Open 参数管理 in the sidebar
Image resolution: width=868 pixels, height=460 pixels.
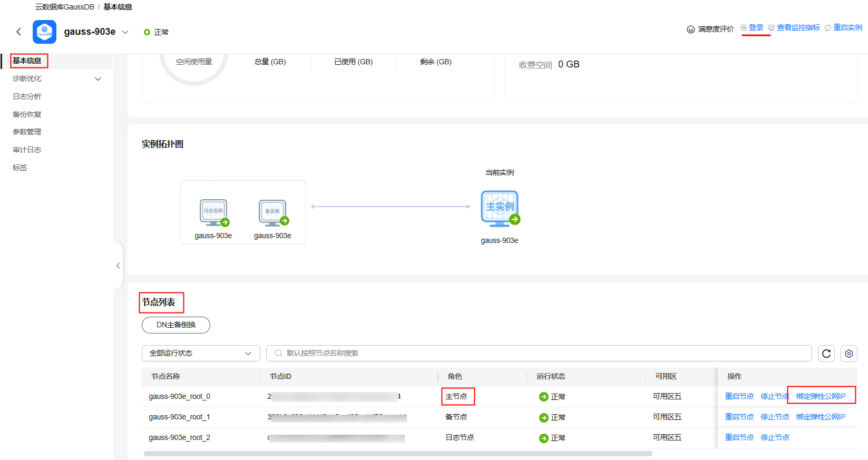27,132
